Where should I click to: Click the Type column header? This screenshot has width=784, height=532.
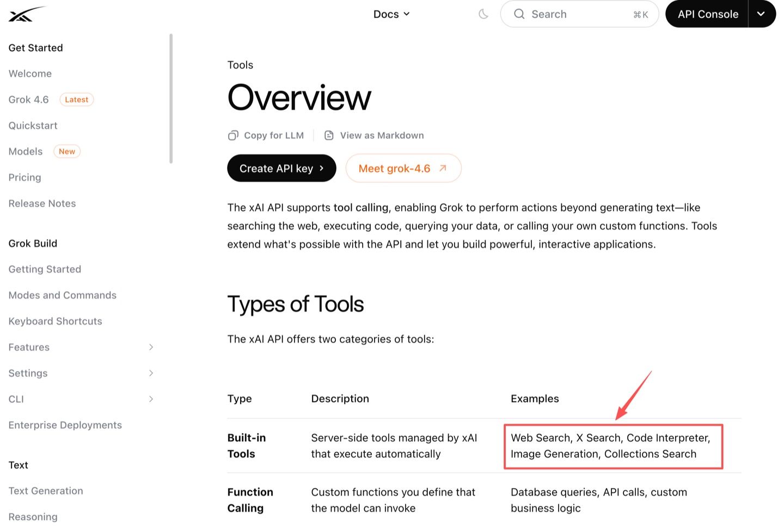click(240, 399)
